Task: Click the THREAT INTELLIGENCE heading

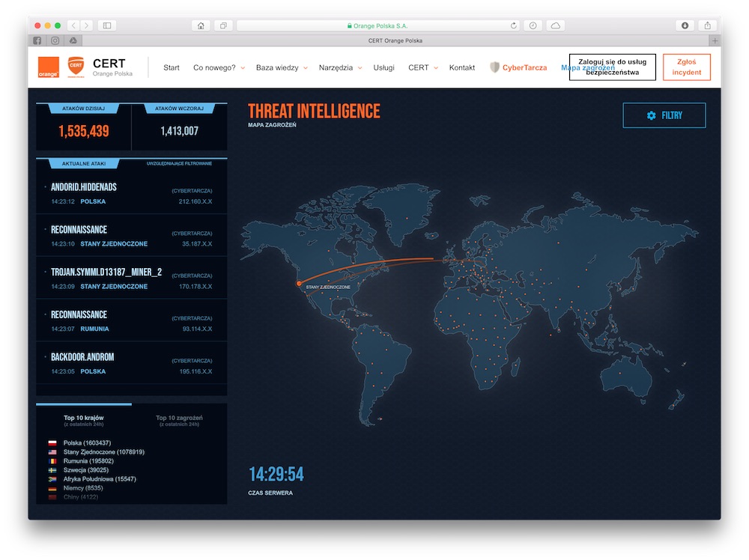Action: 314,112
